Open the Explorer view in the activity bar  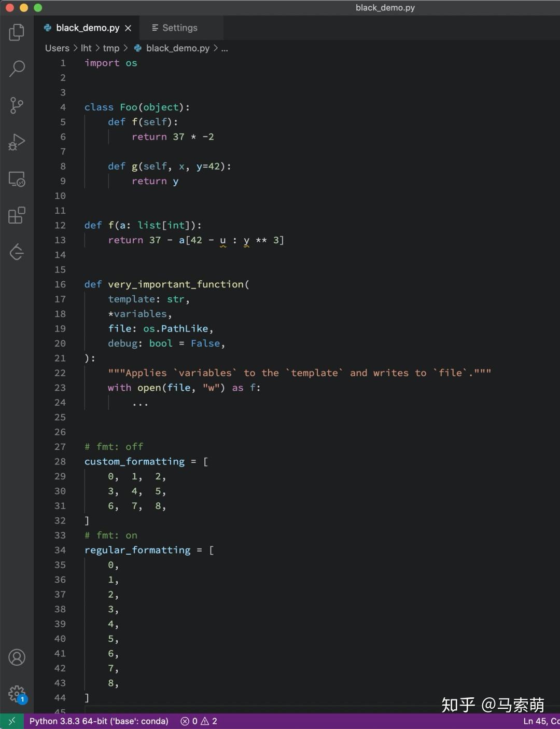point(17,32)
